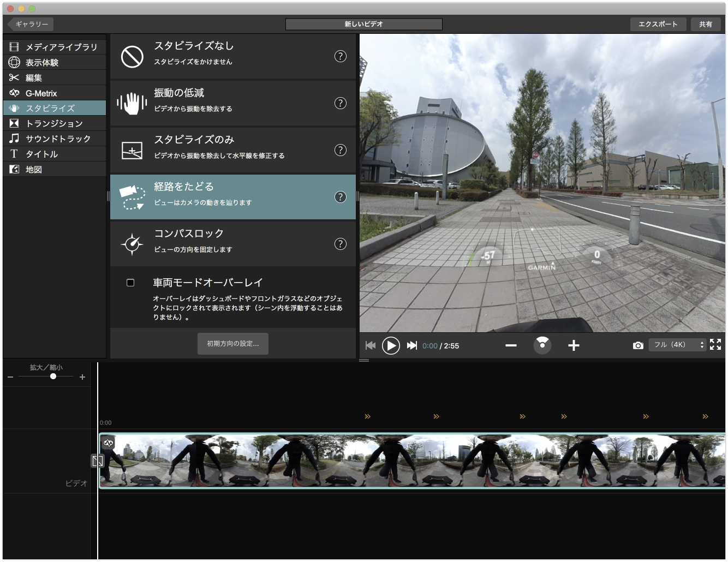Click the view direction reset icon
Viewport: 728px width, 562px height.
click(x=542, y=344)
